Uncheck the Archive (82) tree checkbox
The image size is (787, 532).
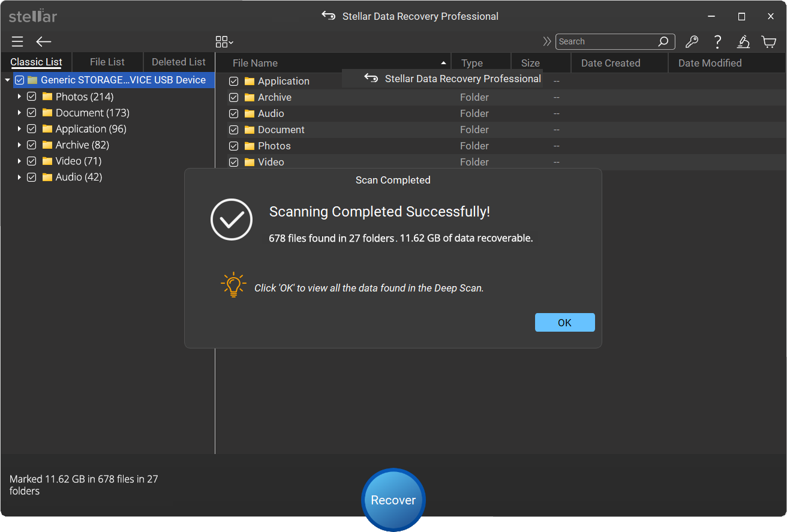tap(32, 145)
